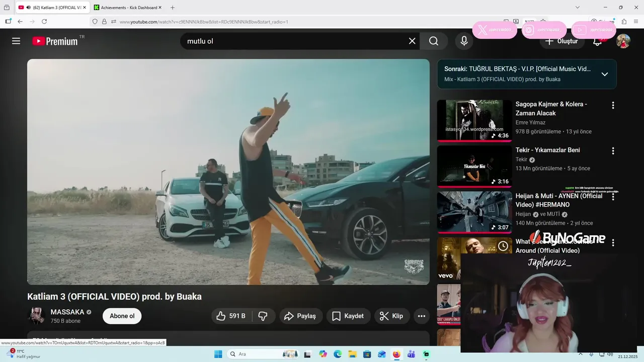The width and height of the screenshot is (644, 362).
Task: Show site security padlock info
Action: click(x=104, y=22)
